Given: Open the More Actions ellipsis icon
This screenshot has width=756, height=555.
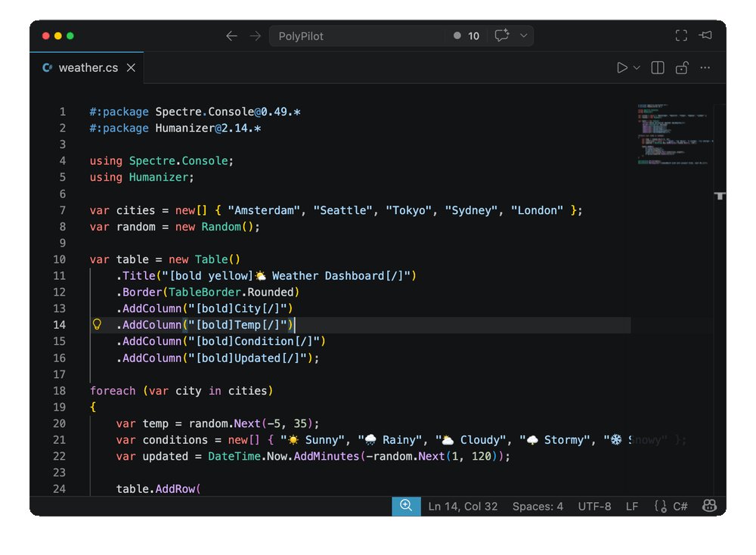Looking at the screenshot, I should 705,67.
